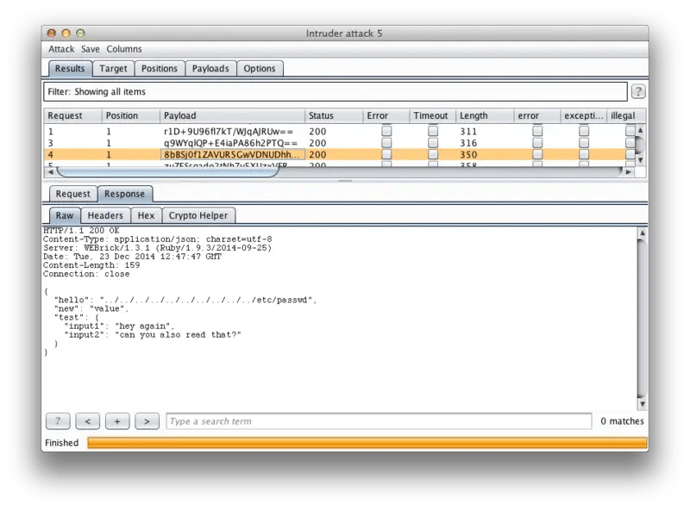Click the filter bar showing all items
Image resolution: width=690 pixels, height=509 pixels.
(335, 92)
